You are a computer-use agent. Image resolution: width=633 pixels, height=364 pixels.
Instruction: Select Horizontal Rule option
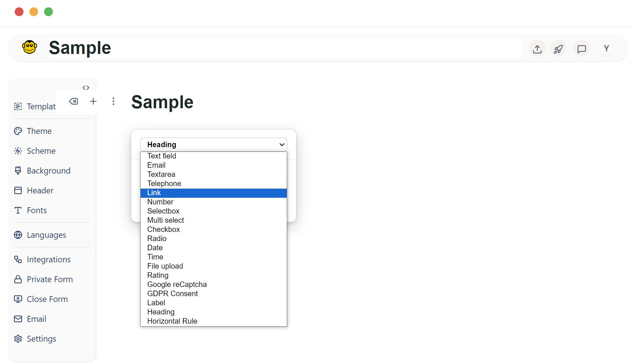[214, 321]
